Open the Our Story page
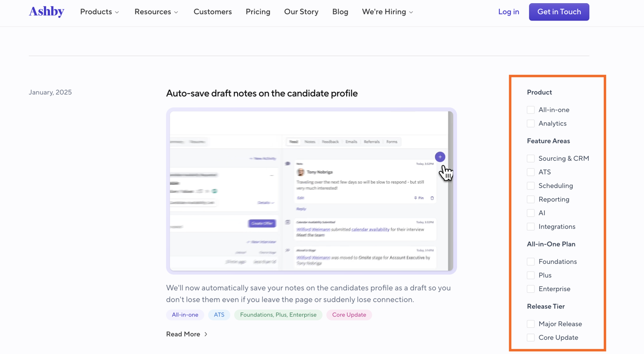 pos(301,12)
